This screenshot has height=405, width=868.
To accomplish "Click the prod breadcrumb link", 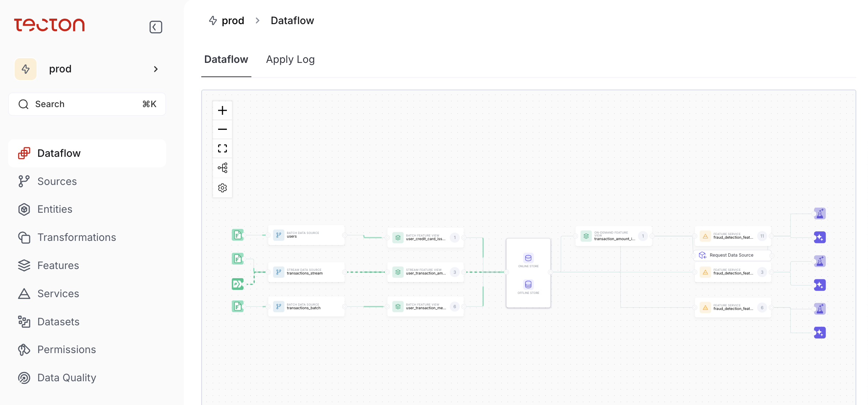I will (232, 21).
